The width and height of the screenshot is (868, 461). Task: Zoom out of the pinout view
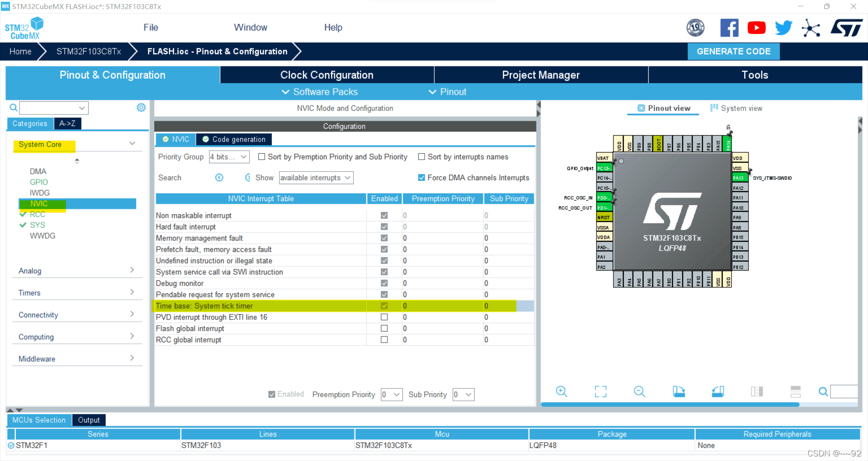(640, 391)
